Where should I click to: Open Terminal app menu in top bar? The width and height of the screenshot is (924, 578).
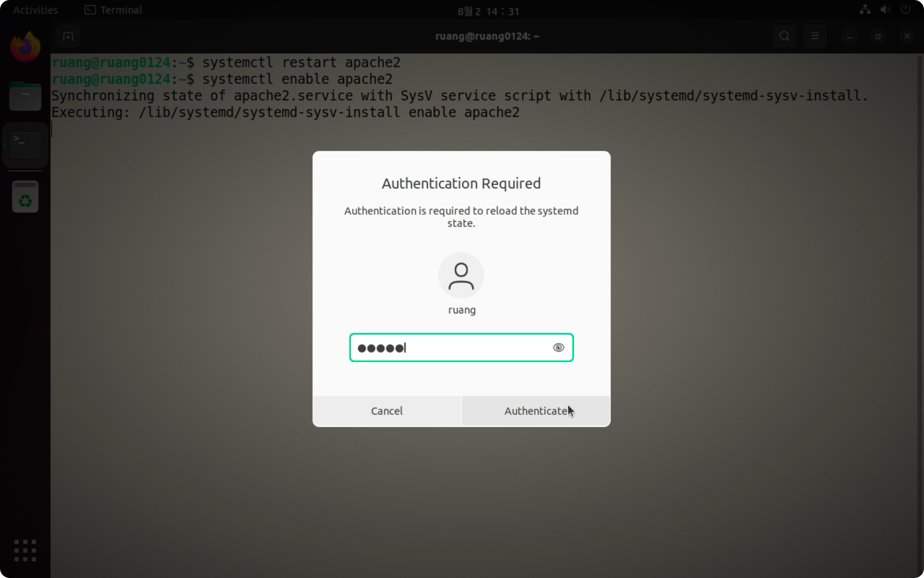click(113, 10)
